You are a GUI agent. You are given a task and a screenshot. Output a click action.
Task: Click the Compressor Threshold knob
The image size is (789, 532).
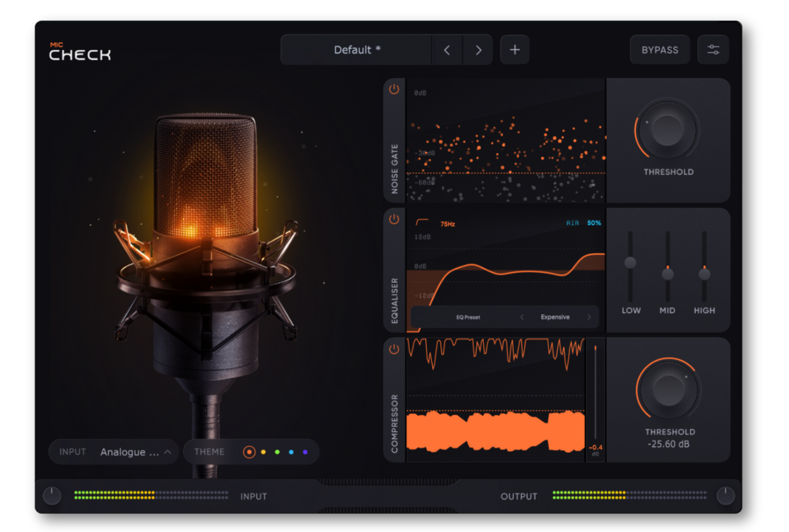click(x=668, y=390)
